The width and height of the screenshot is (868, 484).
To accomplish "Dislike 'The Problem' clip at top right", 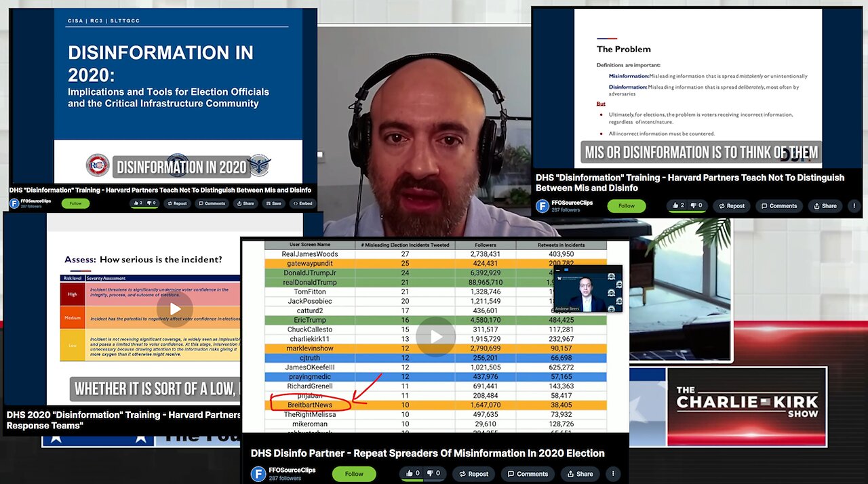I will 696,205.
